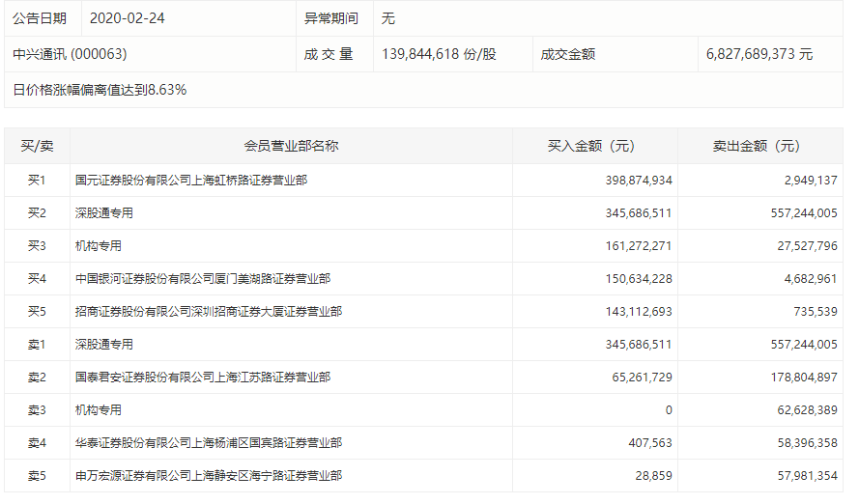Select 中国银河证券厦门美湖路证券营业部 row
This screenshot has width=859, height=504.
203,279
